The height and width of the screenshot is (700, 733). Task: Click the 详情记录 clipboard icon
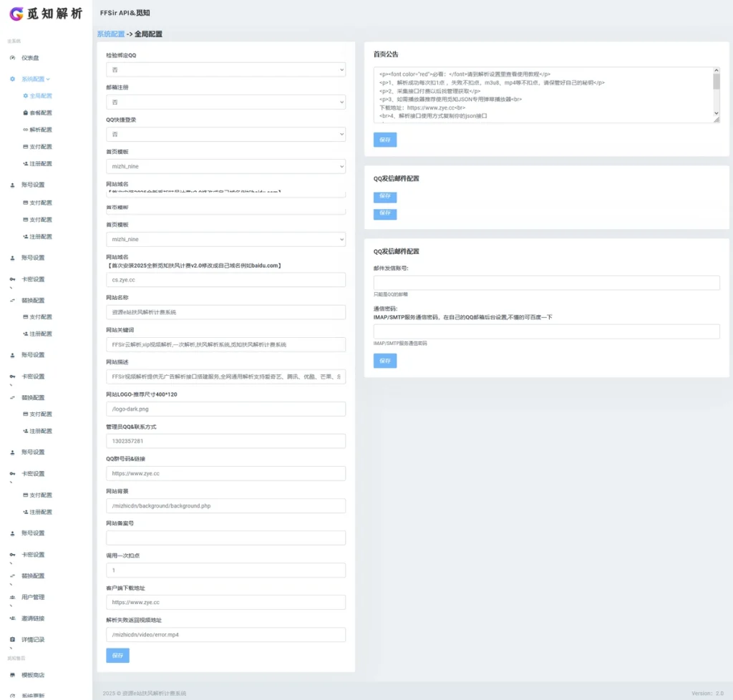[x=12, y=639]
